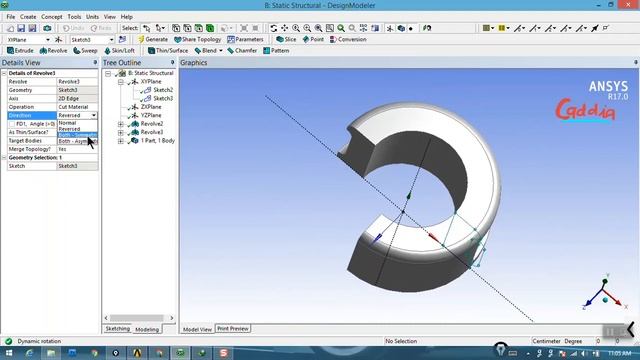This screenshot has height=360, width=640.
Task: Open the Create menu
Action: [x=28, y=17]
